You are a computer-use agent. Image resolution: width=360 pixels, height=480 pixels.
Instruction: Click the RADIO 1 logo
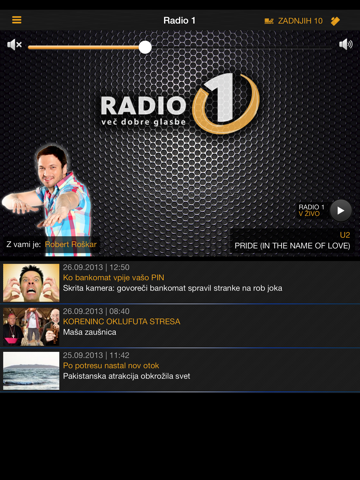point(180,104)
